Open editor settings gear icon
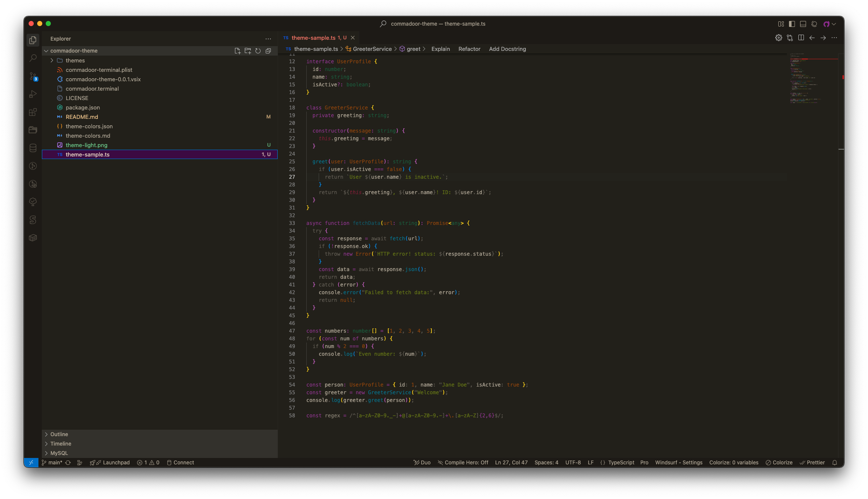This screenshot has width=868, height=499. [x=779, y=38]
